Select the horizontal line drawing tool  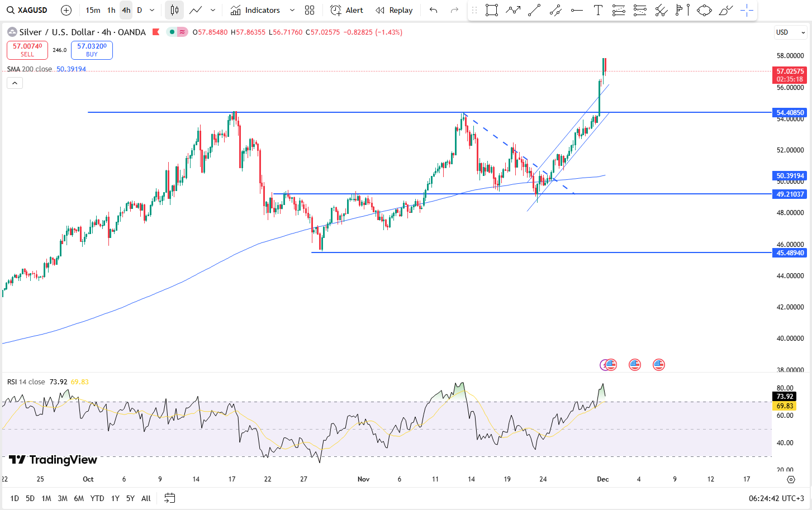[x=577, y=10]
